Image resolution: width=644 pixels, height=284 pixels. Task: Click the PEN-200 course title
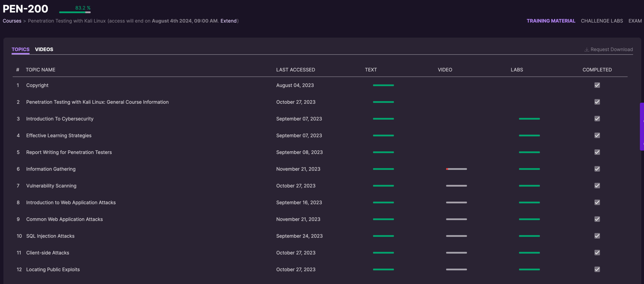tap(25, 9)
